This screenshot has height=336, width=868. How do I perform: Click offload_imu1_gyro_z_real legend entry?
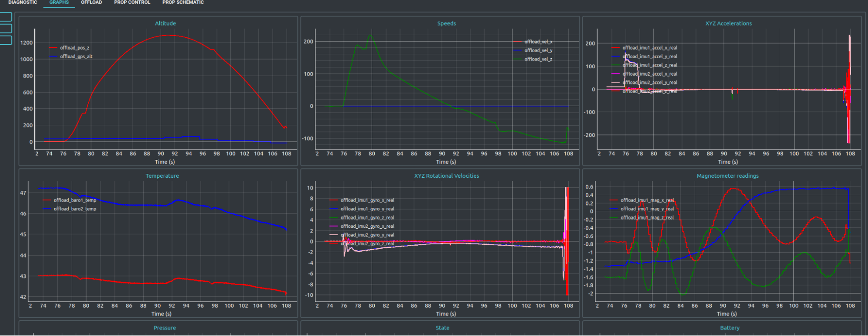(362, 218)
